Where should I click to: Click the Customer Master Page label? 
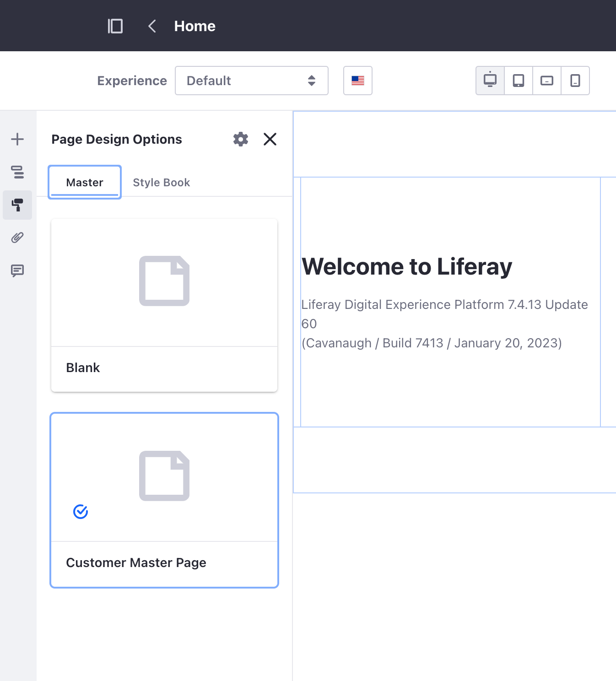(136, 562)
